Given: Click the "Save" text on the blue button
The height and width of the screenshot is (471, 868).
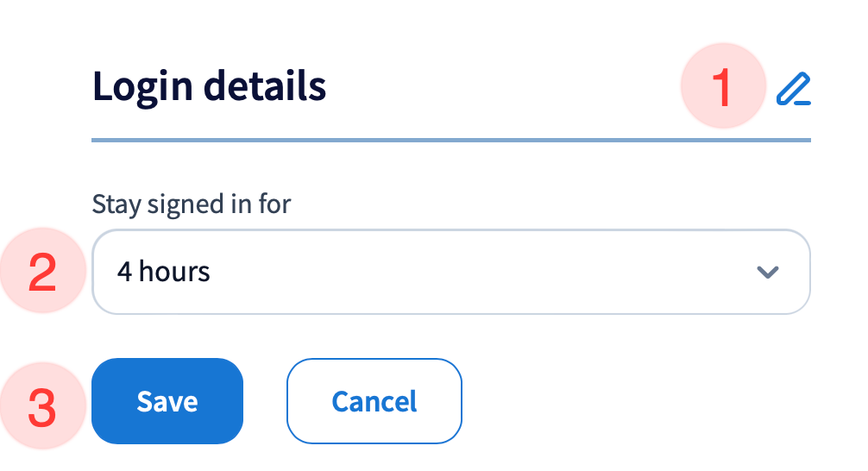Looking at the screenshot, I should click(167, 401).
